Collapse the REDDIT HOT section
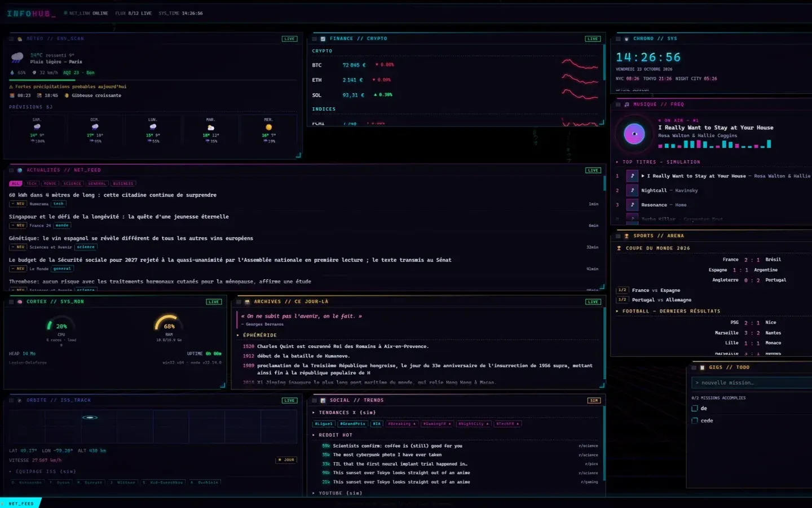The width and height of the screenshot is (812, 508). tap(332, 435)
